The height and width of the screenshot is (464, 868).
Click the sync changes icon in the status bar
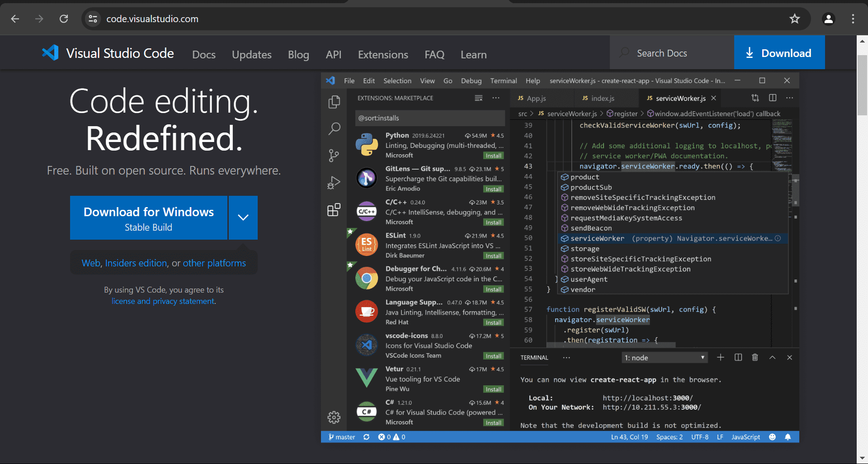pyautogui.click(x=367, y=437)
